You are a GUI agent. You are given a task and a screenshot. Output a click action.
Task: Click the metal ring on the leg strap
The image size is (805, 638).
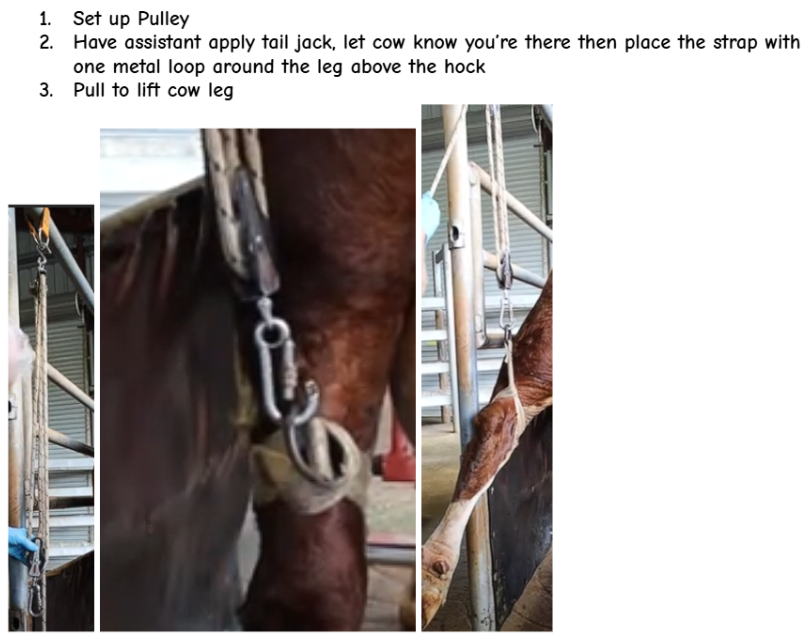pyautogui.click(x=317, y=447)
